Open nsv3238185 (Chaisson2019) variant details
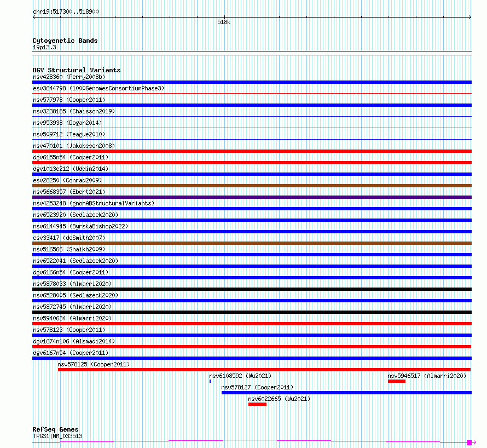Screen dimensions: 487x448 (x=74, y=111)
